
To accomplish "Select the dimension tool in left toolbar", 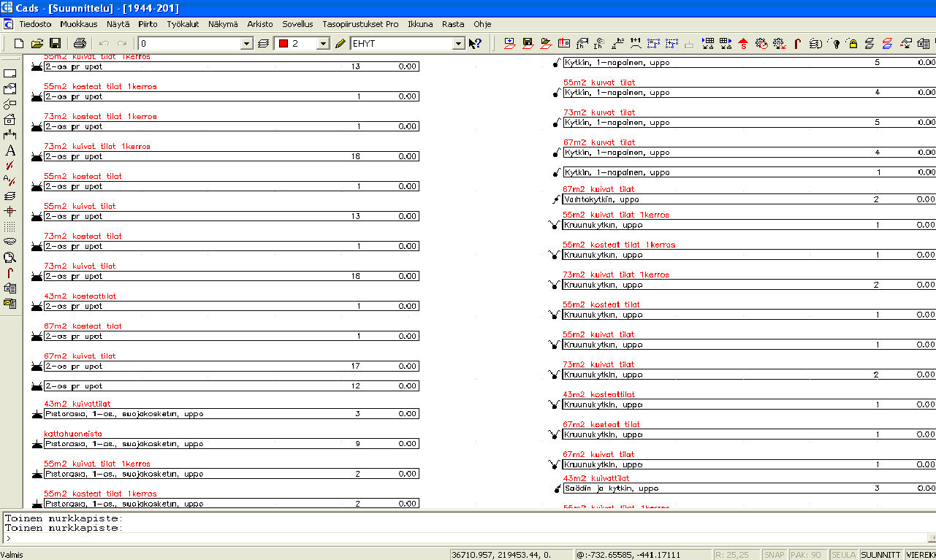I will tap(10, 135).
